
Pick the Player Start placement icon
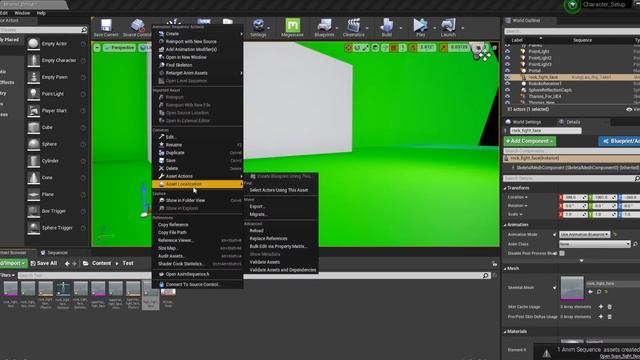coord(33,111)
